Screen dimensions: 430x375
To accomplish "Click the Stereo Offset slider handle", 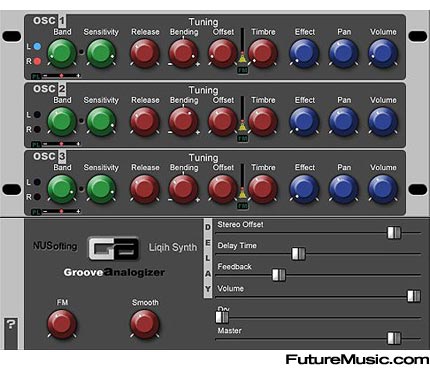I will 394,233.
